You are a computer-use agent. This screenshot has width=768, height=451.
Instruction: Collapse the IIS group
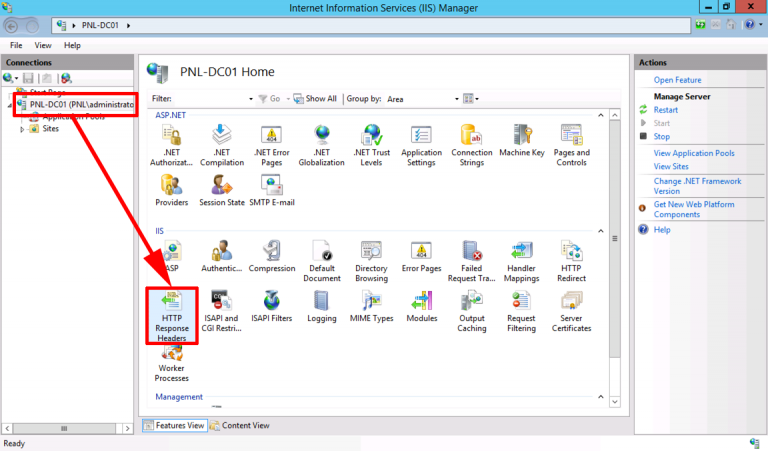point(600,231)
